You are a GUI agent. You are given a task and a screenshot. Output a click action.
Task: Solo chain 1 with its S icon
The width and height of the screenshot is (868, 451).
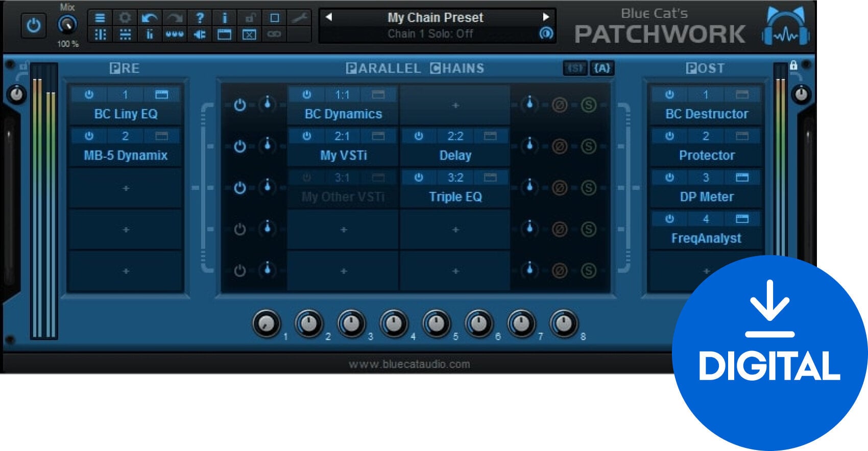[589, 105]
